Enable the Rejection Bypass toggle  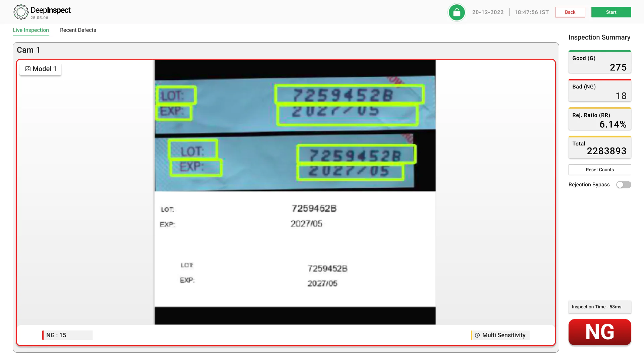pos(623,185)
